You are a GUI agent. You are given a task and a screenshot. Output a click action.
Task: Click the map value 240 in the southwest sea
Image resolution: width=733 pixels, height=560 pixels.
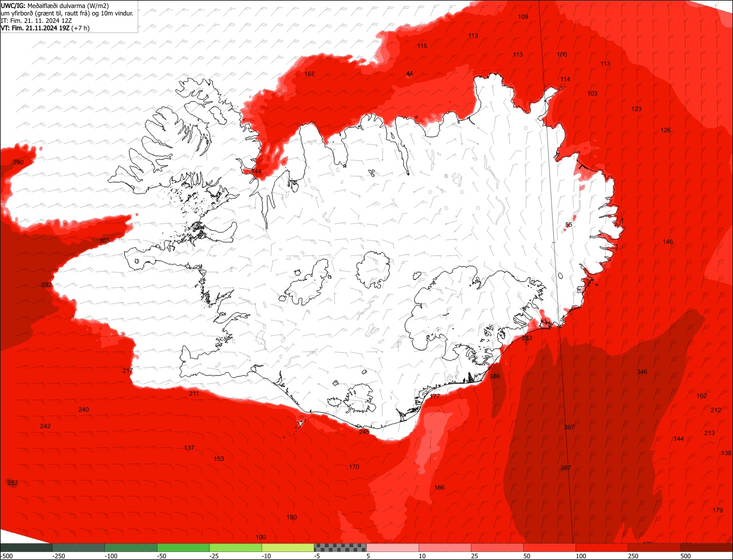(84, 409)
